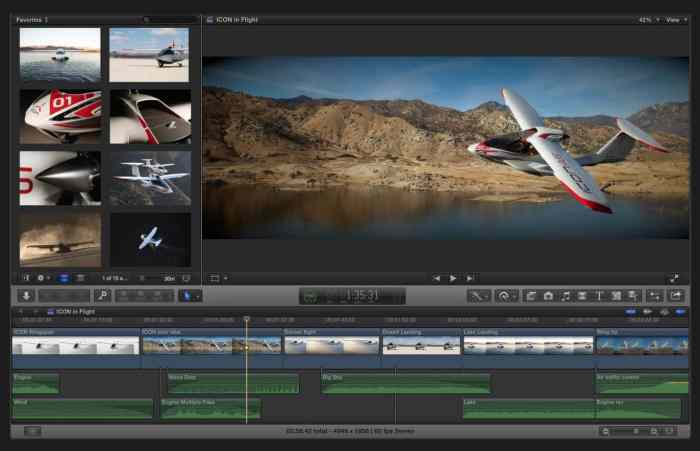The image size is (700, 451).
Task: Switch browser to list view
Action: [80, 278]
